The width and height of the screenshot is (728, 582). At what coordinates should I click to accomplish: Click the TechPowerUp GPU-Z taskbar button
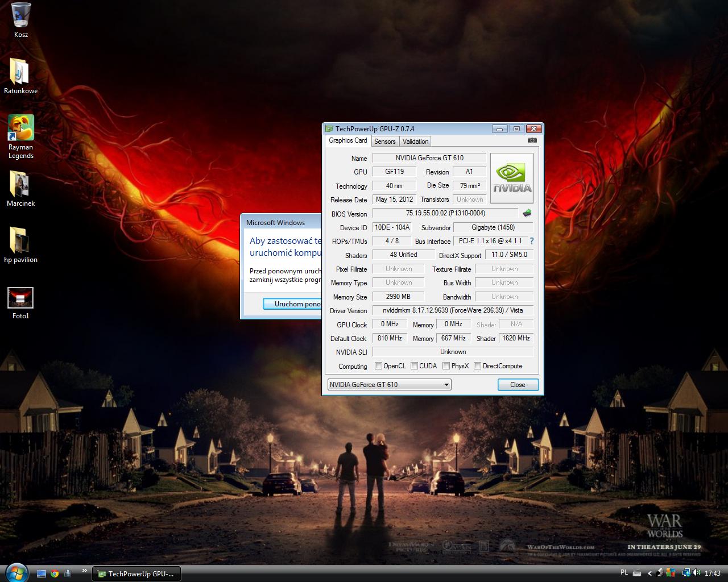click(136, 573)
